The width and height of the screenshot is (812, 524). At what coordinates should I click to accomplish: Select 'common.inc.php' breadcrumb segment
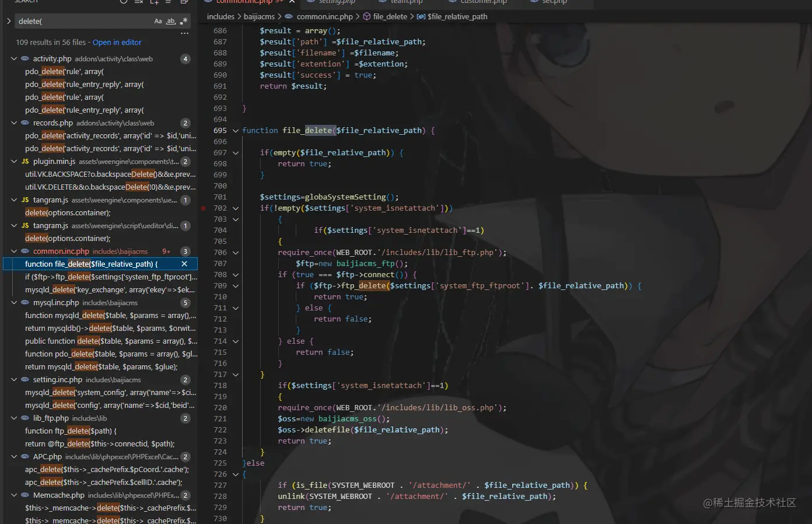325,17
